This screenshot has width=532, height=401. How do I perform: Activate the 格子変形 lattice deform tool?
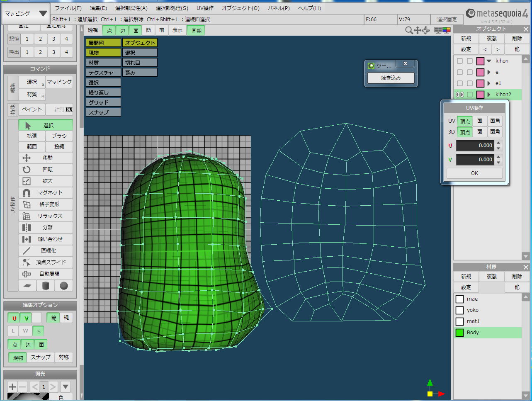(x=46, y=204)
